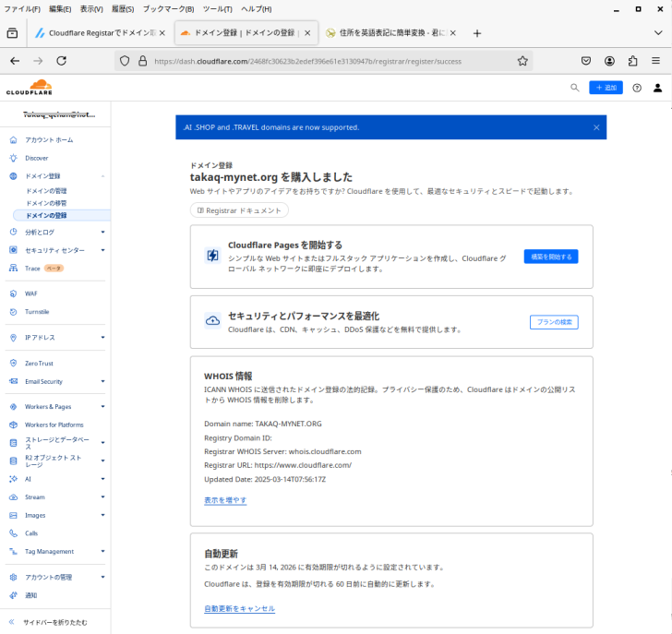The image size is (672, 634).
Task: Click the アカウントの管理 gear icon
Action: pyautogui.click(x=13, y=577)
